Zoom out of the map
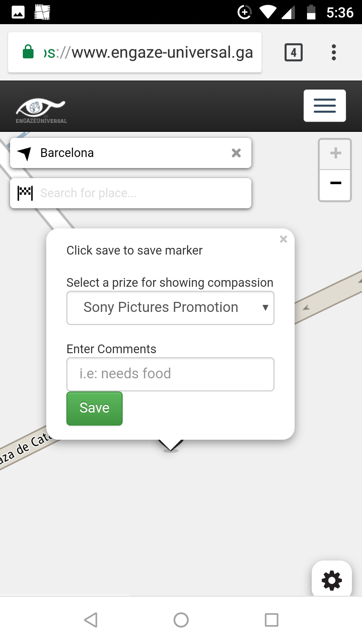The height and width of the screenshot is (644, 362). pyautogui.click(x=335, y=183)
